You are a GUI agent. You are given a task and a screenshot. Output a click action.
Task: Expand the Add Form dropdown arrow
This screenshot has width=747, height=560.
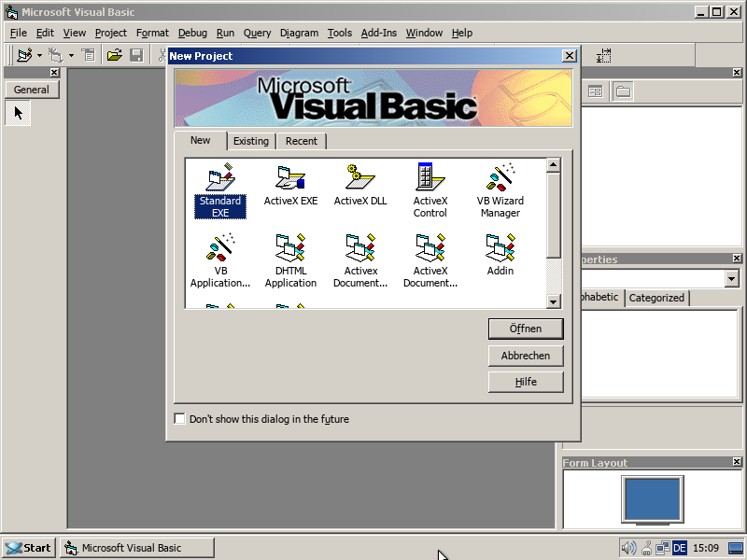point(71,56)
